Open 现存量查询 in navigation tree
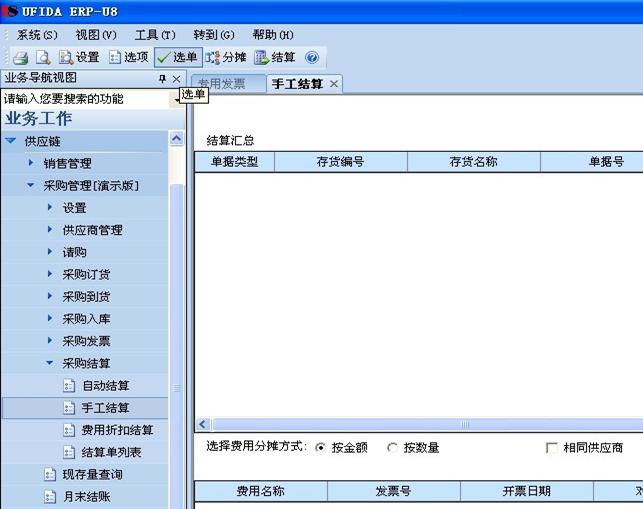The image size is (643, 509). click(x=93, y=475)
